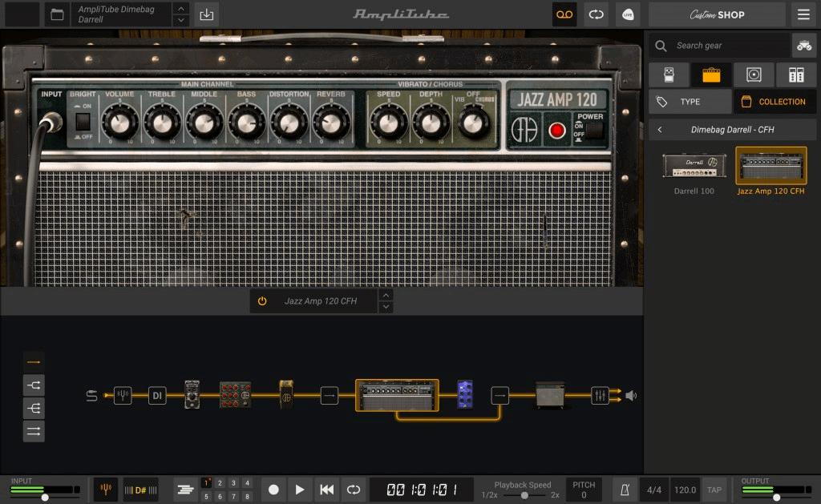Screen dimensions: 821x504
Task: Open the tuner block in the chain
Action: 123,396
